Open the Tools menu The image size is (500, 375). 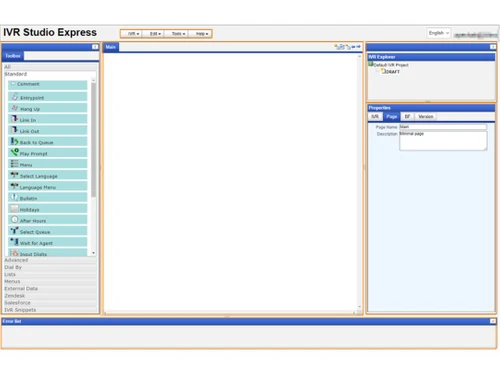178,34
